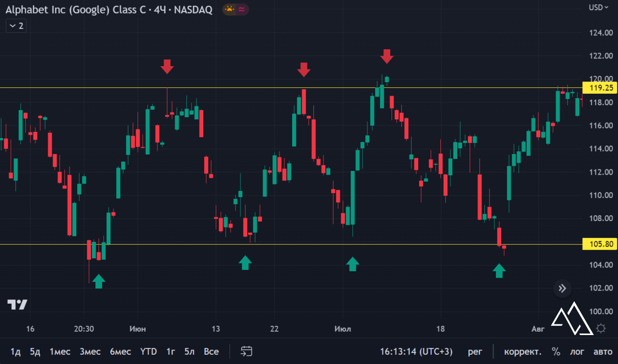Click the 18 date axis label
Image resolution: width=618 pixels, height=364 pixels.
(440, 329)
